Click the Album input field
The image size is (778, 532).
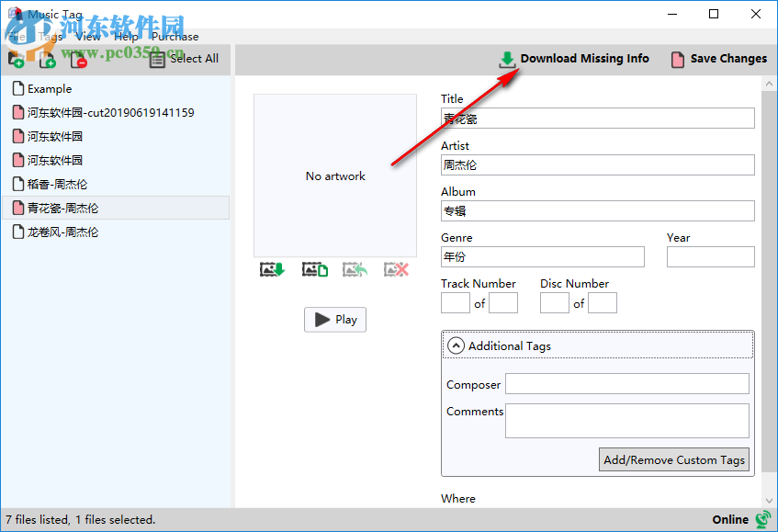click(x=597, y=211)
